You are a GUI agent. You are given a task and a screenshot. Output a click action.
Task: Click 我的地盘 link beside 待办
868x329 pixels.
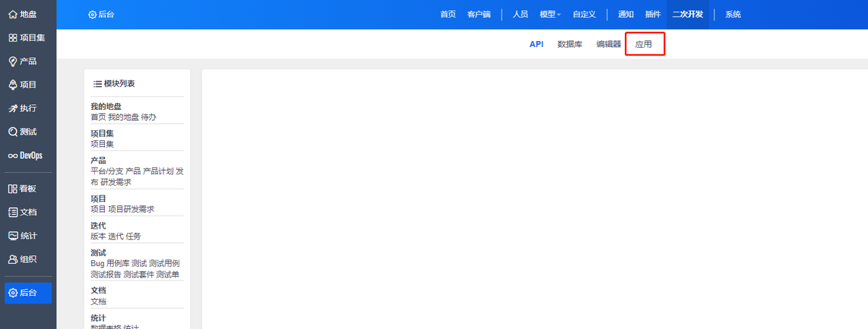tap(123, 117)
